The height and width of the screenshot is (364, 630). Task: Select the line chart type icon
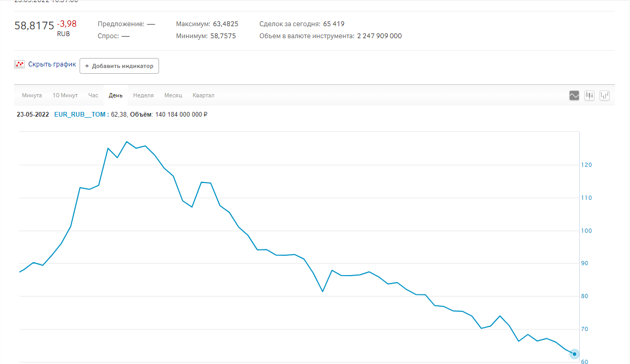(574, 96)
